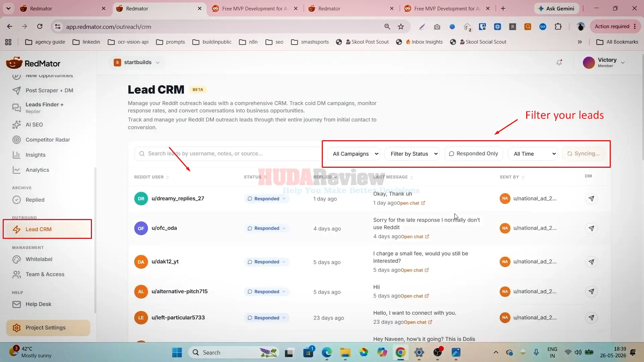Open the Victory member account menu
This screenshot has width=644, height=362.
tap(604, 62)
